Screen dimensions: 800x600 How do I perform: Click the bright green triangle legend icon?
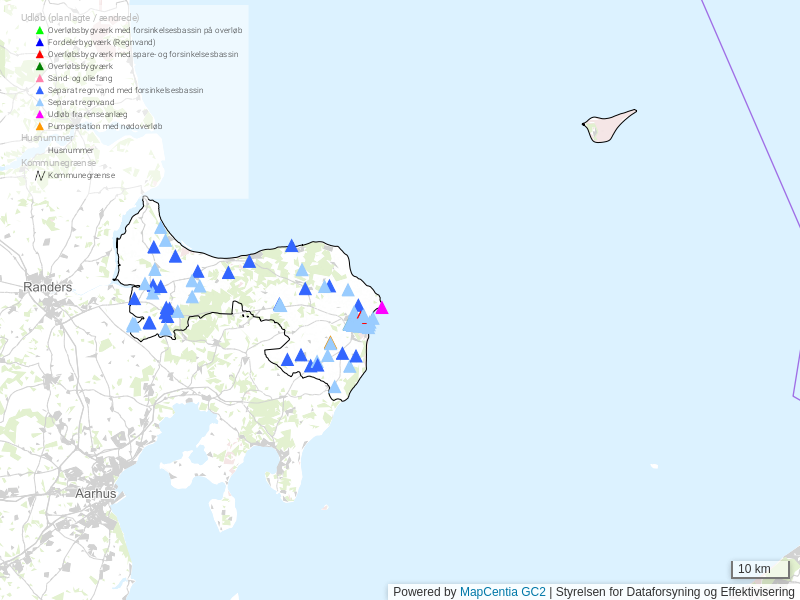tap(40, 30)
